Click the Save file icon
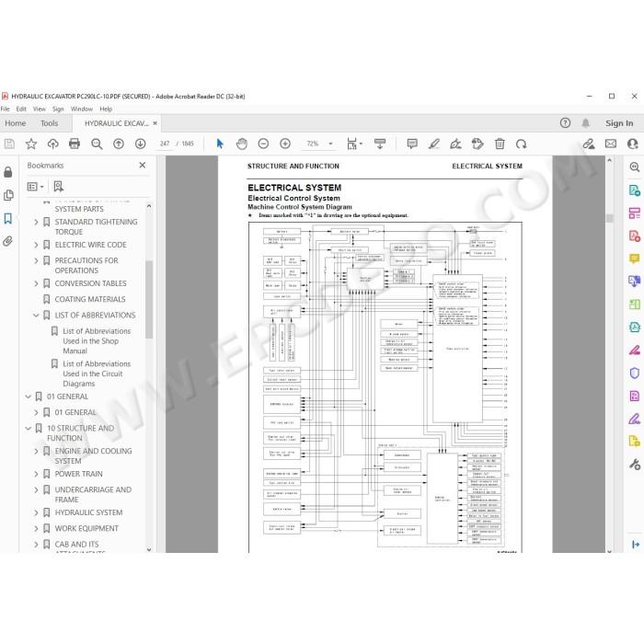The height and width of the screenshot is (644, 644). click(9, 144)
